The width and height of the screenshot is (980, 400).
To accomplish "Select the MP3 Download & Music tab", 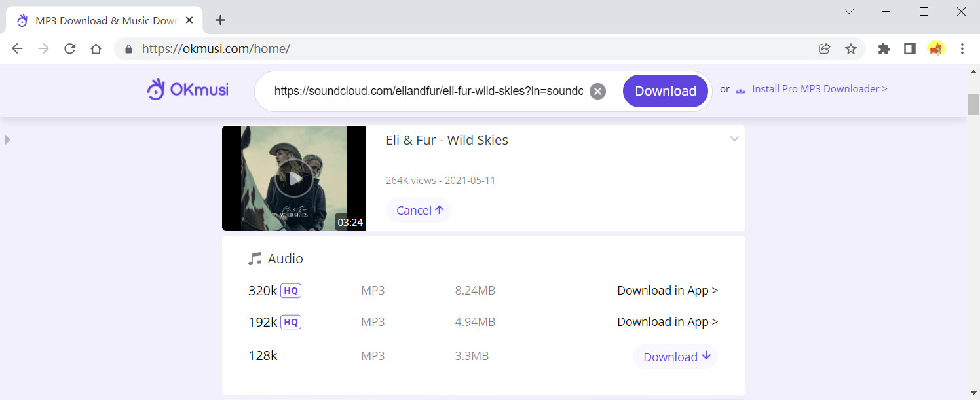I will [x=105, y=20].
